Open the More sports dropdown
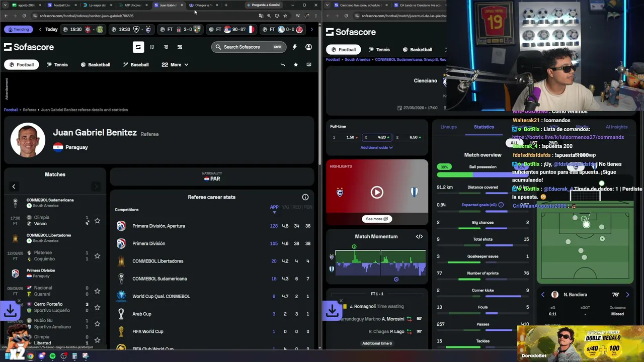Image resolution: width=644 pixels, height=362 pixels. pyautogui.click(x=175, y=64)
